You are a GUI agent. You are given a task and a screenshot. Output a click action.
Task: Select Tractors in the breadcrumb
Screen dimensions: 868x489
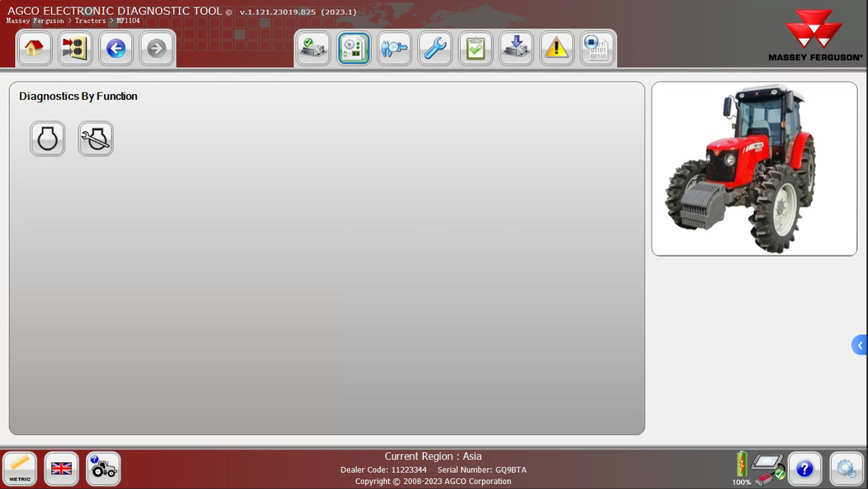[90, 21]
